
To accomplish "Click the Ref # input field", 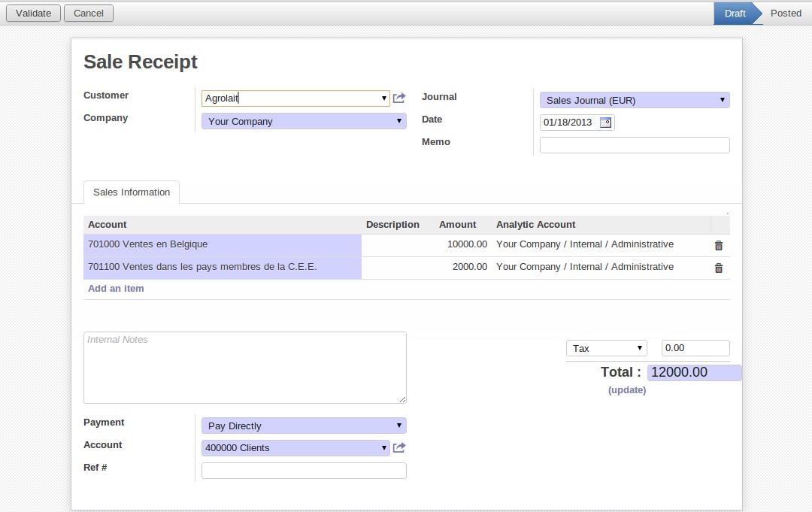I will 304,471.
